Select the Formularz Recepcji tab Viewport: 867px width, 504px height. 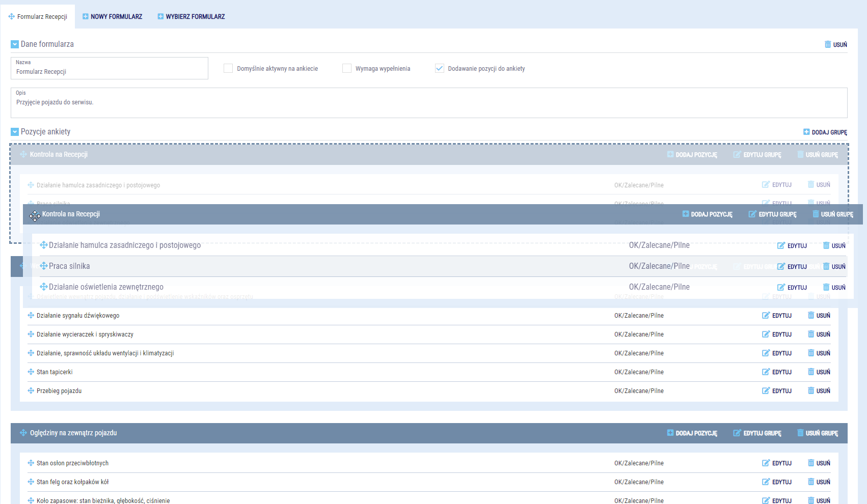(x=38, y=17)
